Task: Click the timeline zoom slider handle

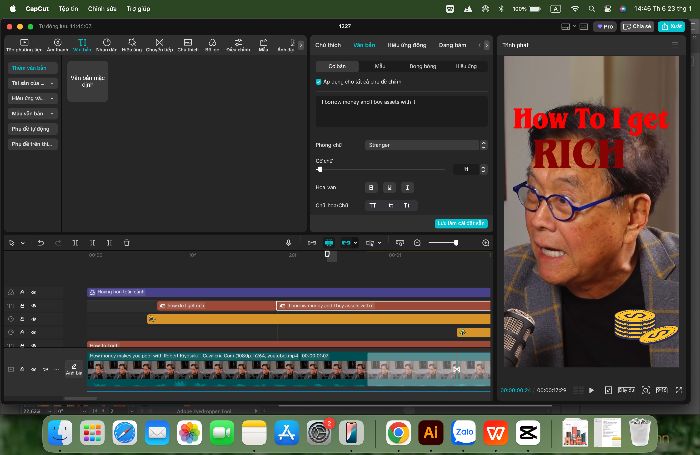Action: (x=456, y=243)
